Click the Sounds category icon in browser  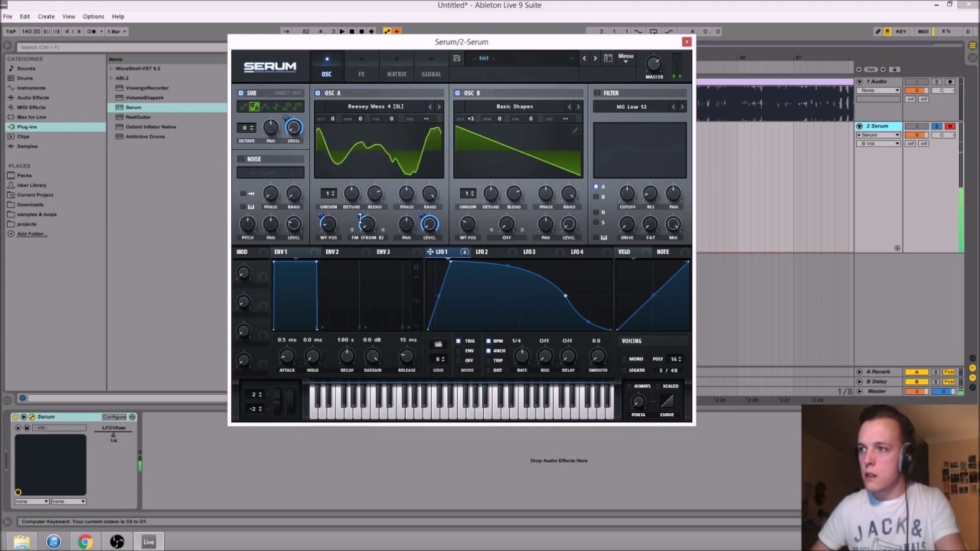tap(11, 68)
